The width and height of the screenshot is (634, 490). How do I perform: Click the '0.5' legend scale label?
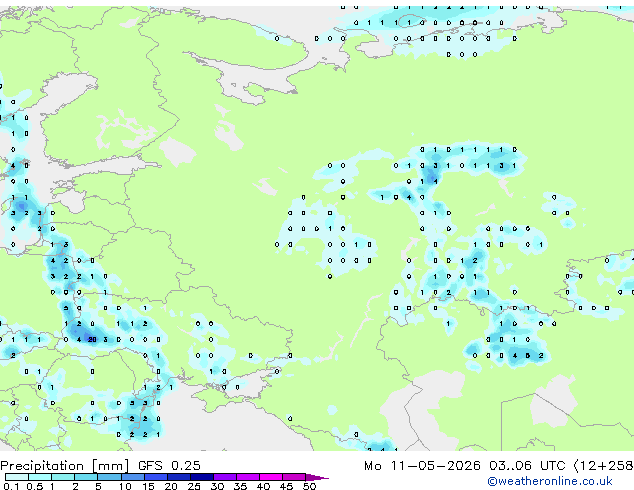click(35, 486)
